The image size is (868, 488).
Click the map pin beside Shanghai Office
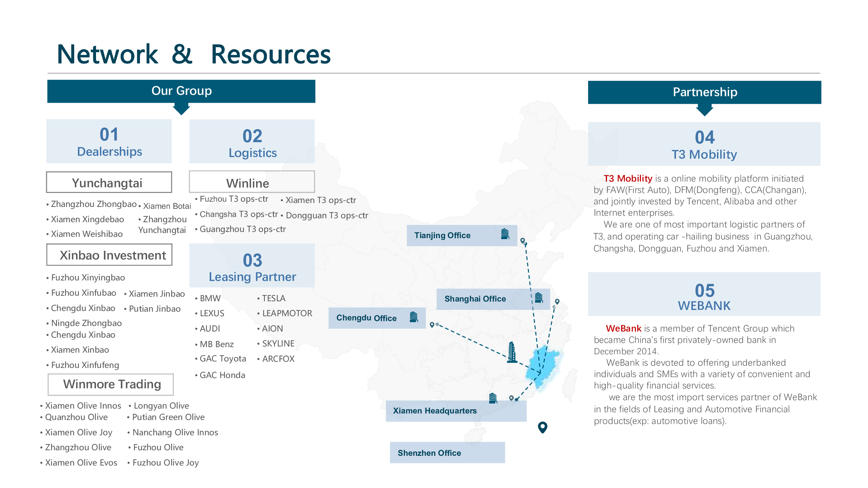(557, 302)
